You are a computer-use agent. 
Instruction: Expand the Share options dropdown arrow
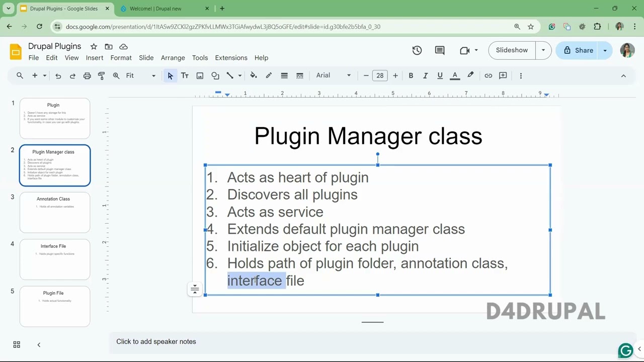(605, 50)
